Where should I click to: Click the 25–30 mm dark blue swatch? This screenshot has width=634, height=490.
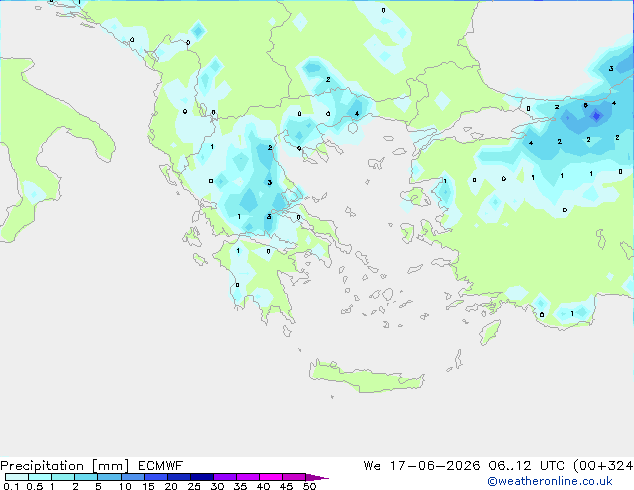202,477
